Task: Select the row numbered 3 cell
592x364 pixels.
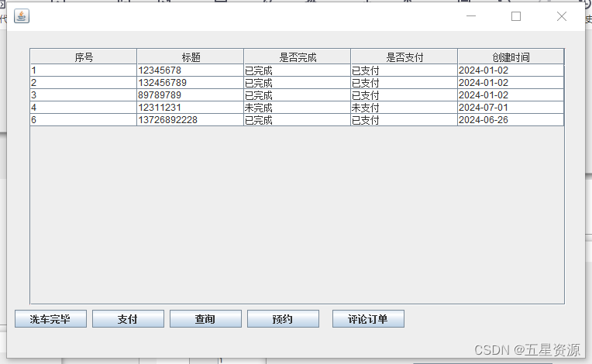Action: click(84, 95)
